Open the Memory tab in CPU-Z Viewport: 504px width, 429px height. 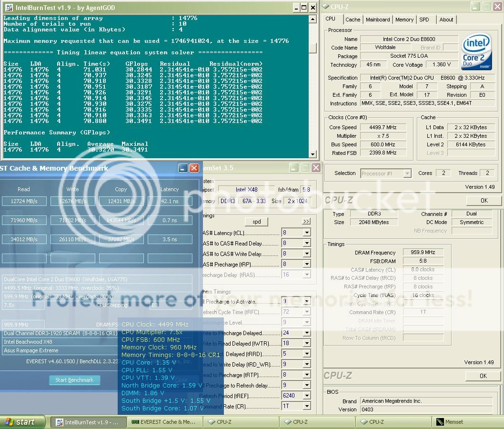(404, 20)
